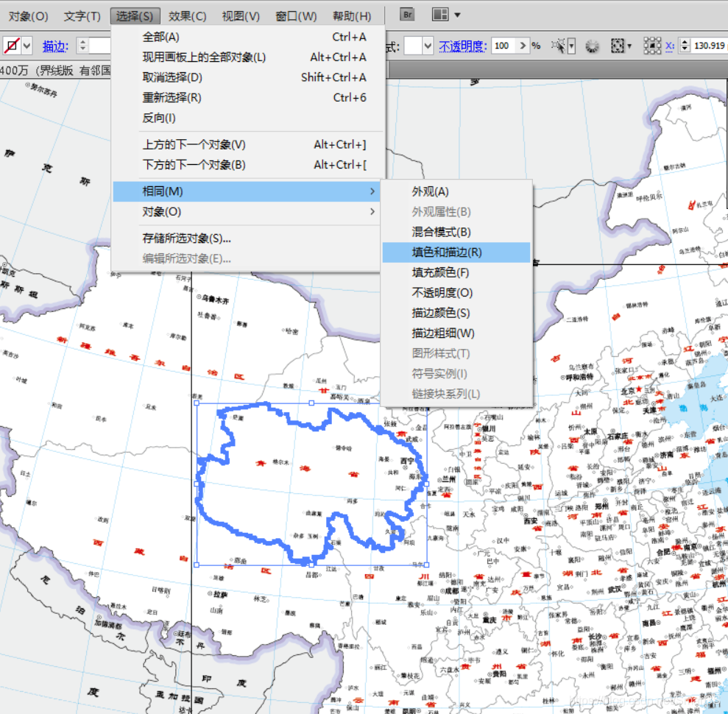The image size is (728, 714).
Task: Open the 对象(O) menu in menu bar
Action: point(28,16)
